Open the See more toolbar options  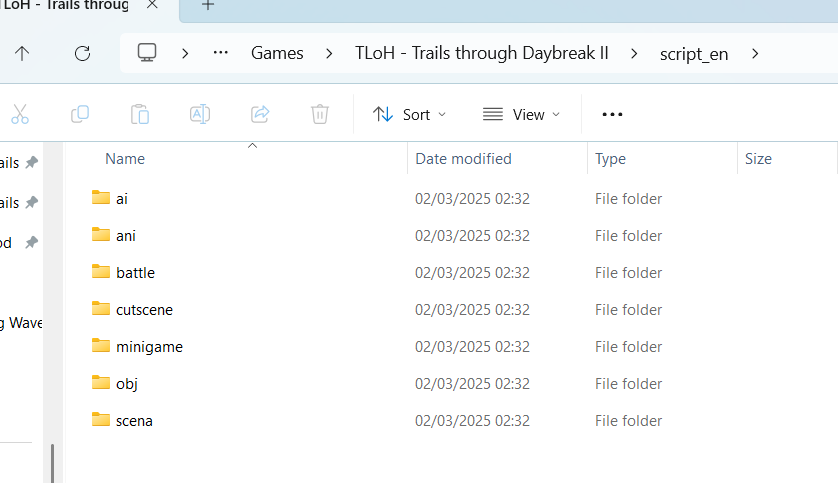pos(612,114)
